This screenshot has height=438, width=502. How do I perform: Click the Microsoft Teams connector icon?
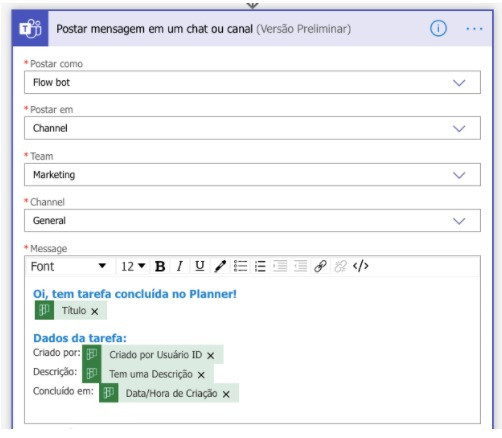point(30,29)
